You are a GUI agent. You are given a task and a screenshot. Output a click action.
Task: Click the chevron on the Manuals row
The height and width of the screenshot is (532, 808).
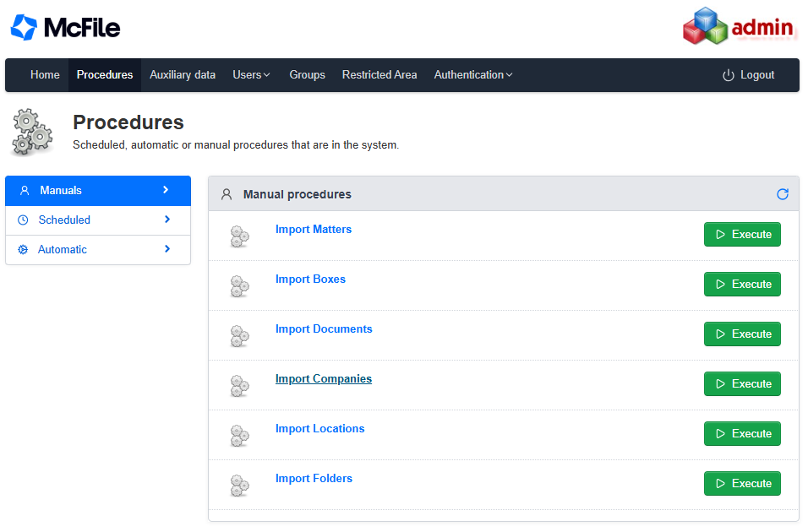[166, 190]
